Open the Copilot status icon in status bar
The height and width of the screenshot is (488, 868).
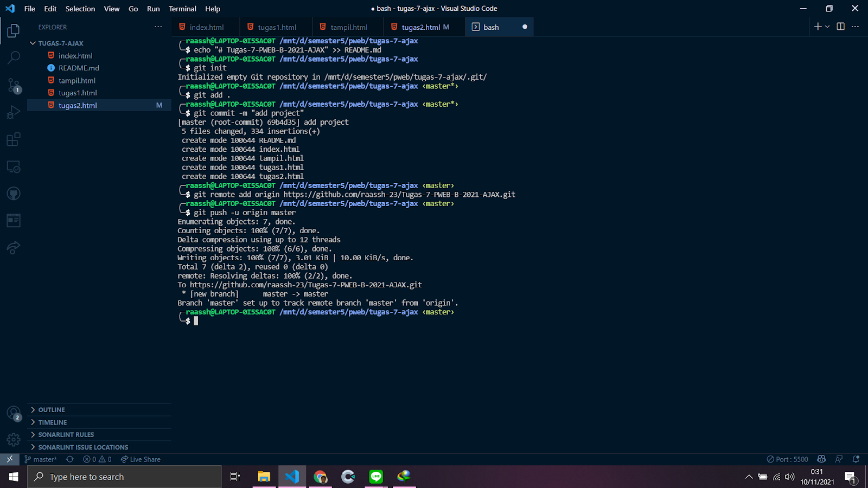tap(821, 459)
